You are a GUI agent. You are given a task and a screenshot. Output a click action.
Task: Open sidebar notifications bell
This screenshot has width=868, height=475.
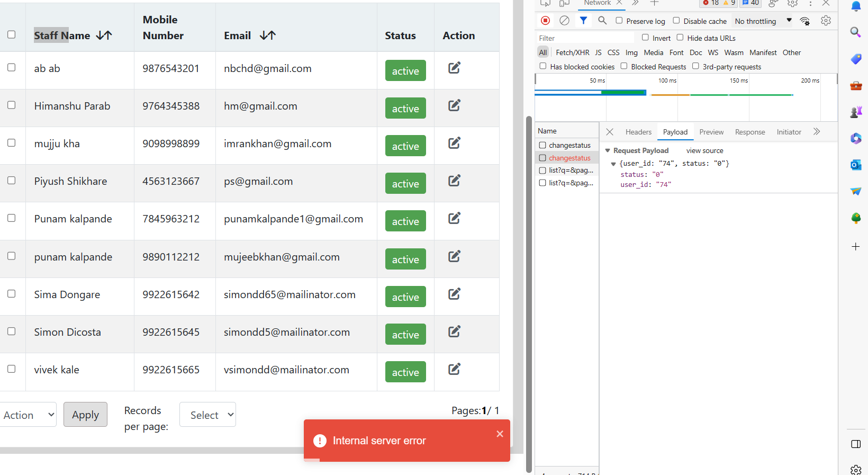coord(855,6)
